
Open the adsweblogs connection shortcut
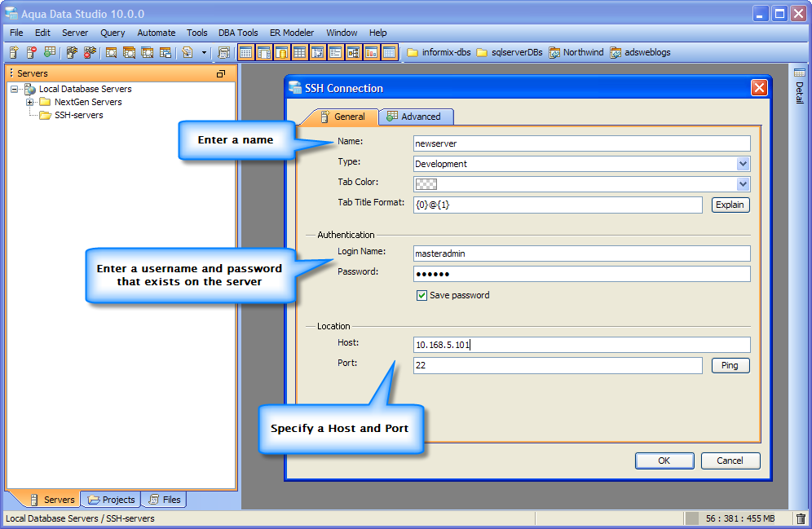point(640,52)
